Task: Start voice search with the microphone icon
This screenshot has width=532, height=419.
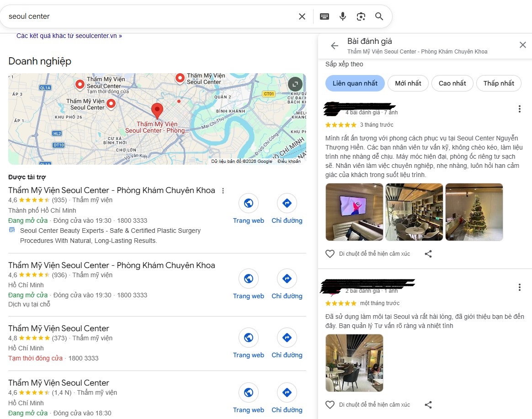Action: pyautogui.click(x=343, y=16)
